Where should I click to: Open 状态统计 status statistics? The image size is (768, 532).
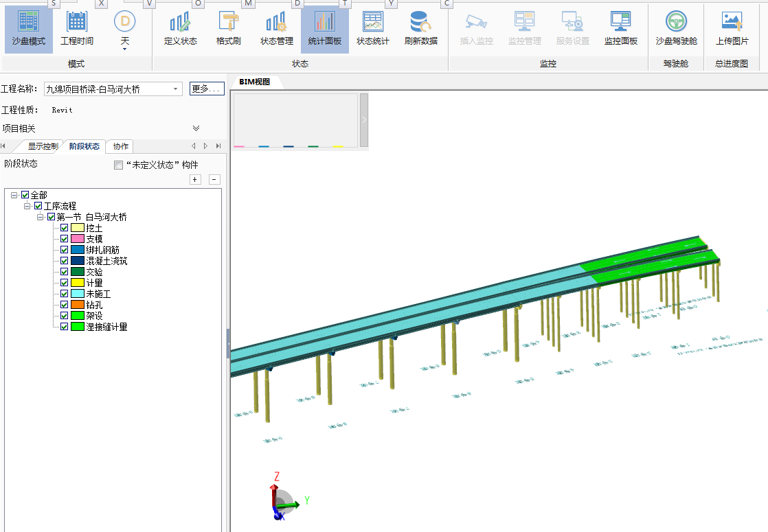point(373,28)
